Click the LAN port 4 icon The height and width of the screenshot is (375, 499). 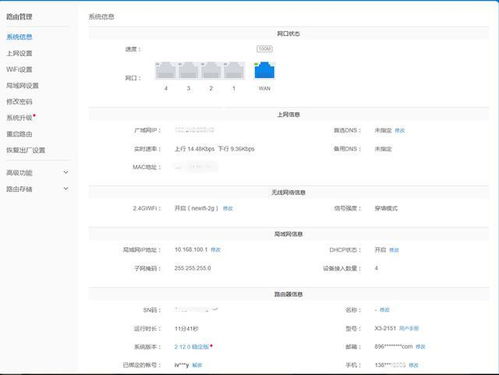[166, 70]
